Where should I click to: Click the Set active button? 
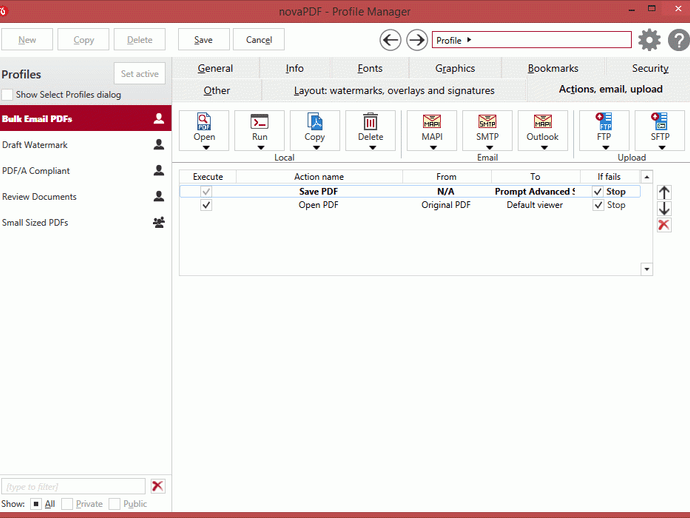point(139,73)
